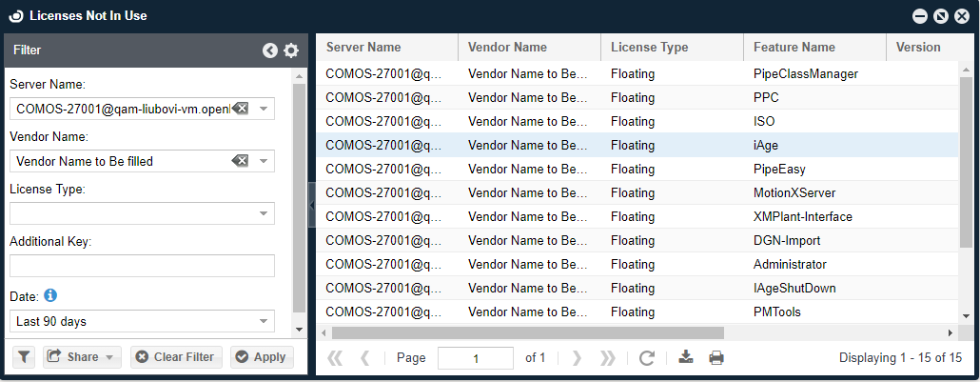Screen dimensions: 980x382
Task: Open the License Type dropdown
Action: tap(264, 213)
